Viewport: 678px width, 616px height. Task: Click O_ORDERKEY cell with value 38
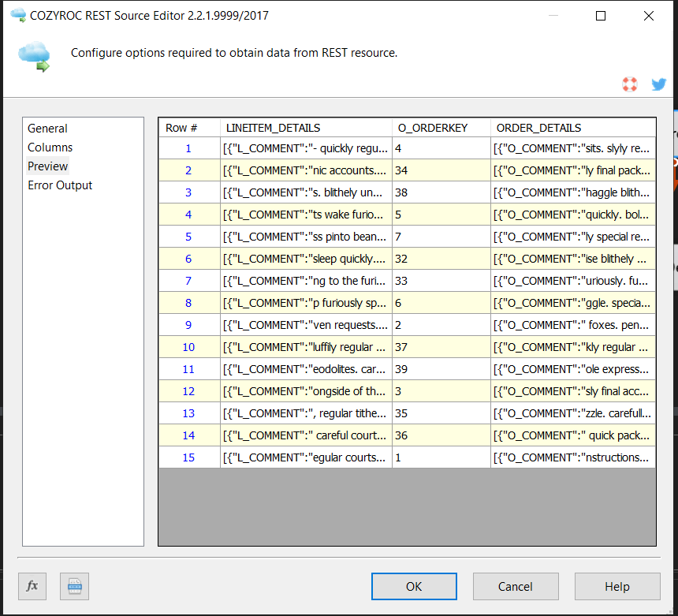point(441,192)
